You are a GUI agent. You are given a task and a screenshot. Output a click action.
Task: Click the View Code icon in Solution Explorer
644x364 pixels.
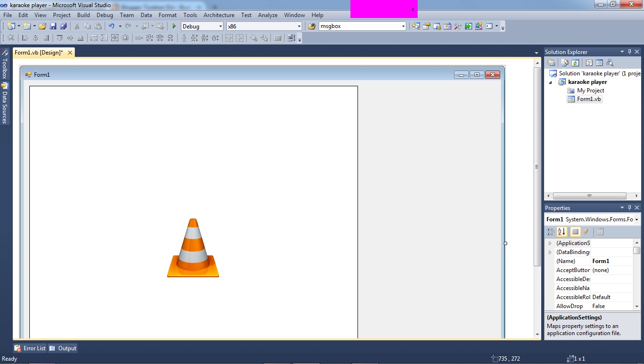tap(589, 63)
